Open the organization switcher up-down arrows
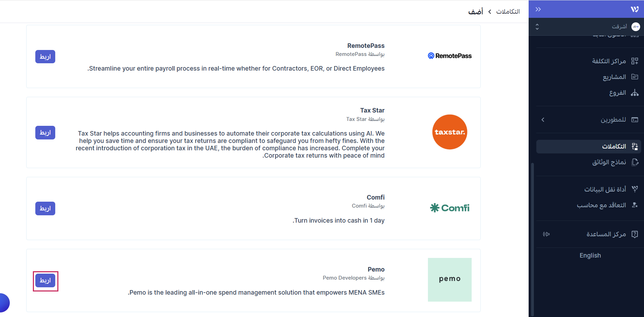This screenshot has height=317, width=644. [537, 27]
